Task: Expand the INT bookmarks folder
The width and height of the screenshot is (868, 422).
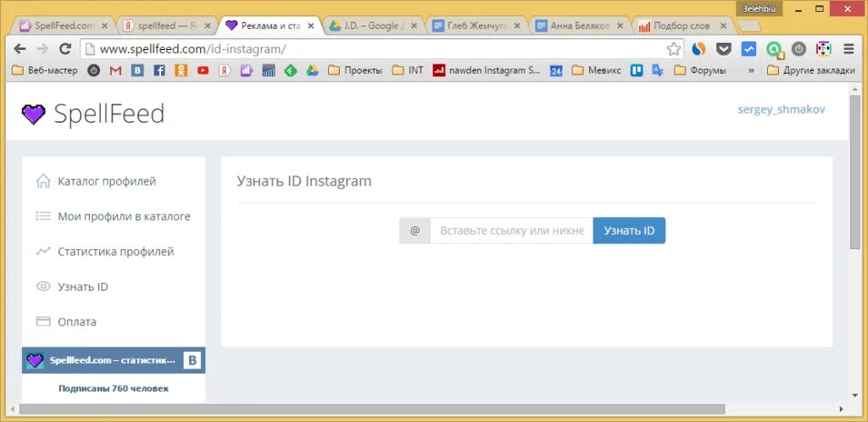Action: tap(408, 71)
